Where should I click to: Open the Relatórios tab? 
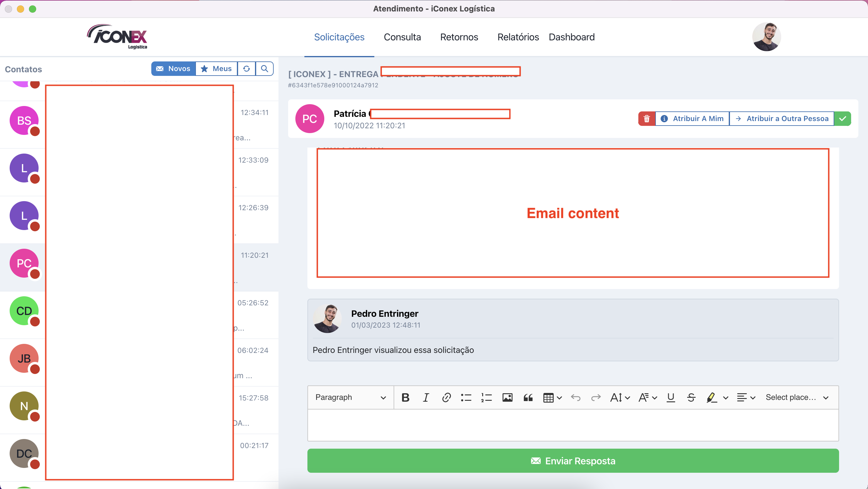518,37
